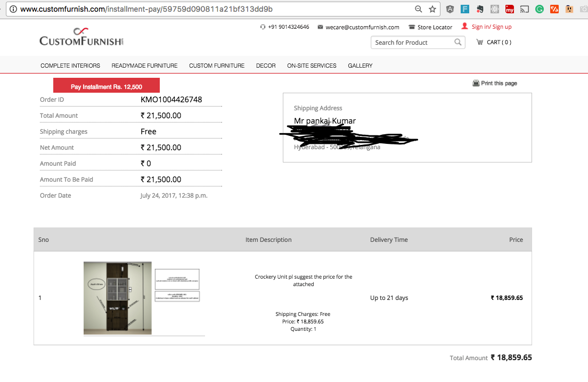Go to the Gallery menu item

point(360,66)
